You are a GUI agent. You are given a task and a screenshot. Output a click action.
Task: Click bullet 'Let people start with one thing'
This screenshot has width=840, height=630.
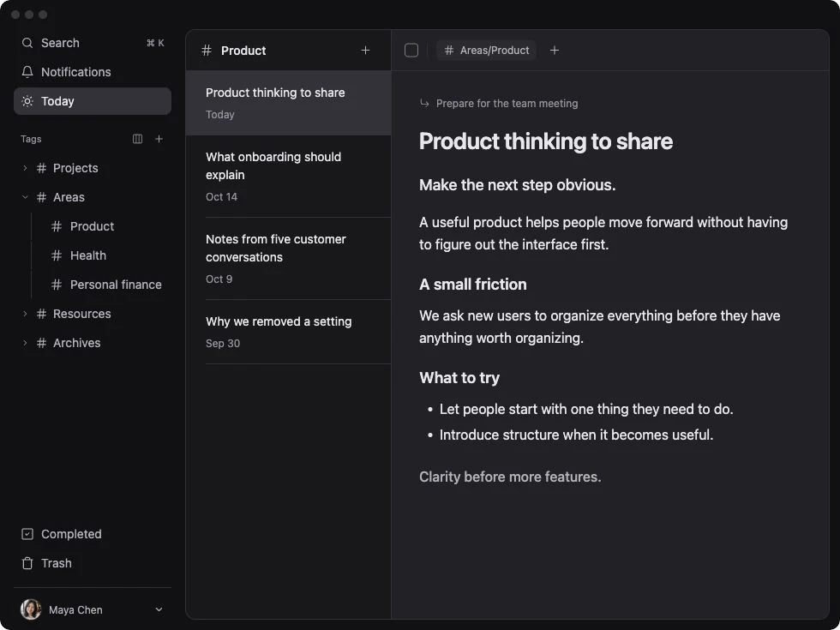[586, 410]
